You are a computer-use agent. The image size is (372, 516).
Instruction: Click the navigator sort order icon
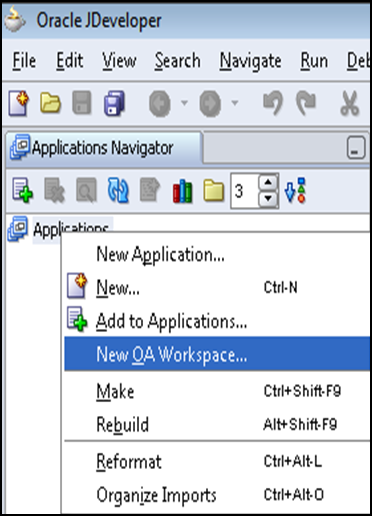tap(295, 190)
